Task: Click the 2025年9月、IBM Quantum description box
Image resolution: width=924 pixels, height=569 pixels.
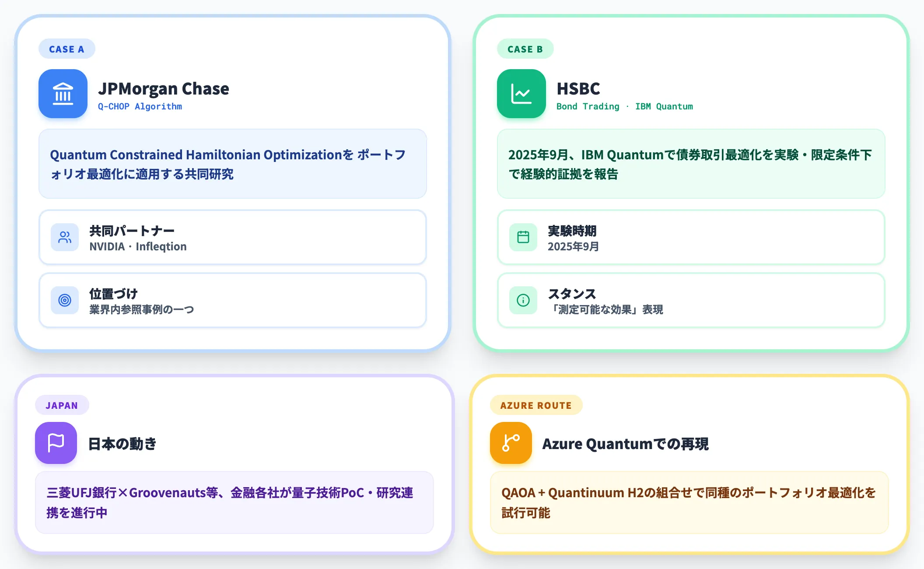Action: (x=691, y=164)
